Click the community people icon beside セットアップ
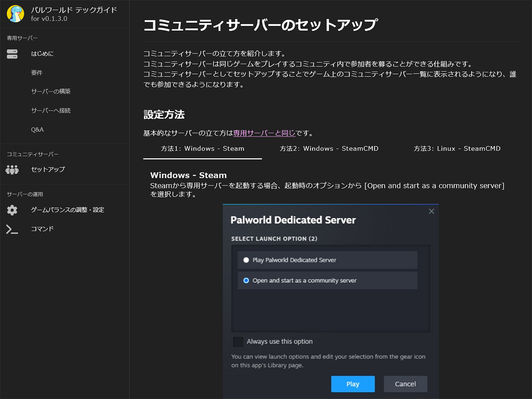Screen dimensions: 532x399 (x=12, y=170)
